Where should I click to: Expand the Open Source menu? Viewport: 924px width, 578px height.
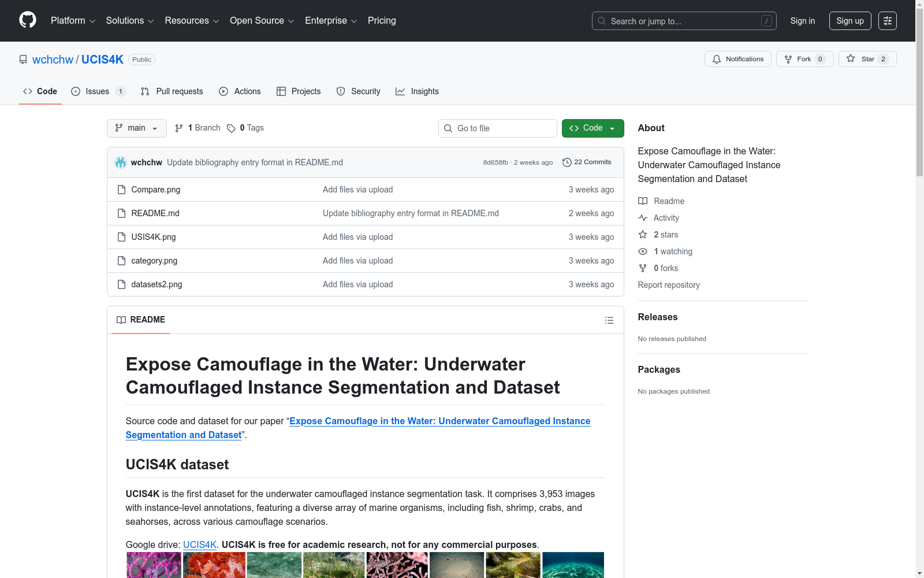coord(262,21)
